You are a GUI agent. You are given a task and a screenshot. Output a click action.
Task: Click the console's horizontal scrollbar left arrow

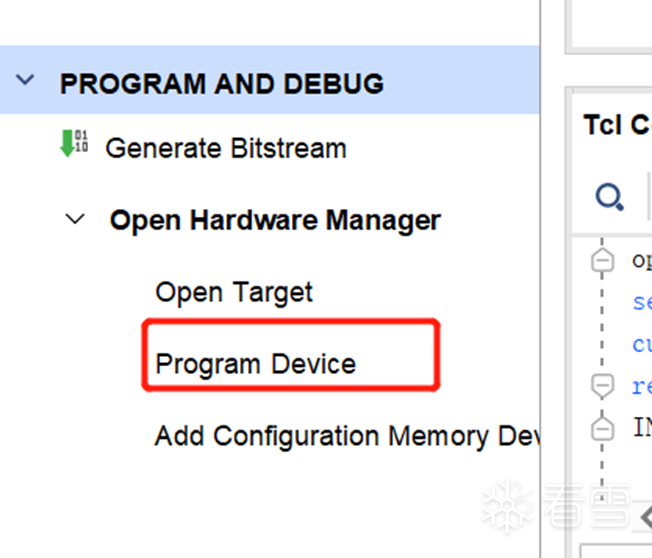point(645,516)
